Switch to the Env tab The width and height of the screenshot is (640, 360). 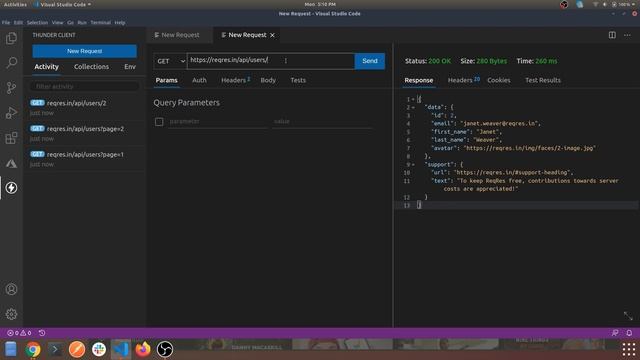click(130, 67)
